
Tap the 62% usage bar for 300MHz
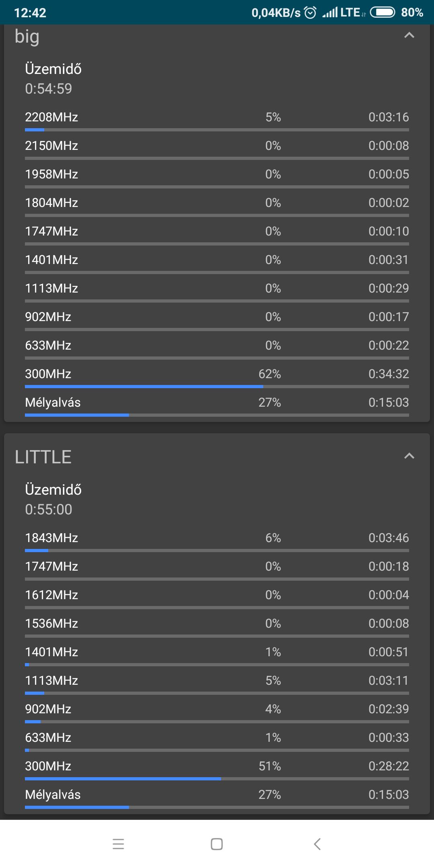click(x=144, y=387)
